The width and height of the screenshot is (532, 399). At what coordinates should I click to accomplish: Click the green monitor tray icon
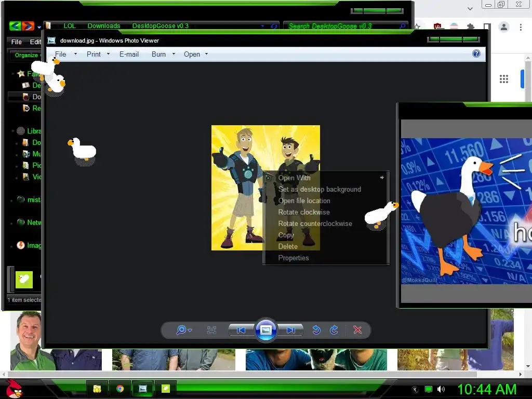click(429, 389)
